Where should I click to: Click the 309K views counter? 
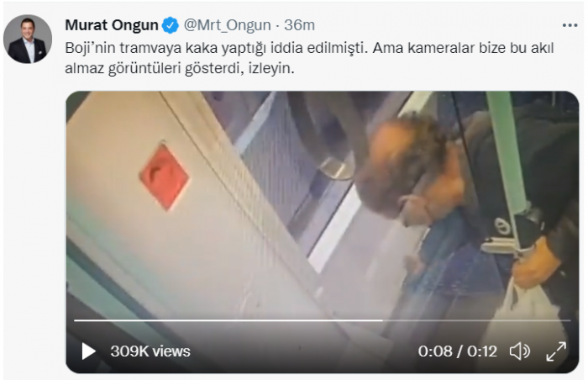[150, 351]
